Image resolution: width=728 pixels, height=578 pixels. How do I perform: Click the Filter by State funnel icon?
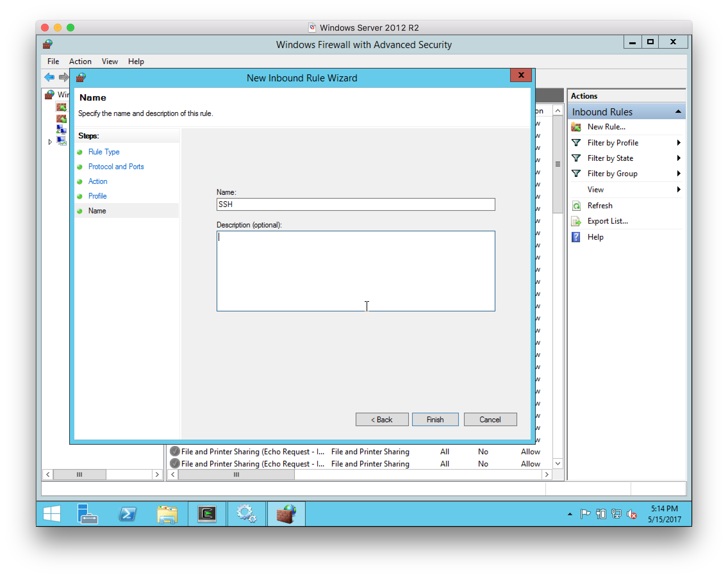[576, 158]
